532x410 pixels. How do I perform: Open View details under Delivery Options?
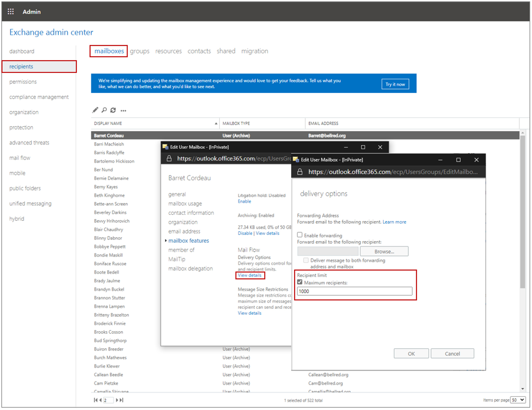pos(249,275)
